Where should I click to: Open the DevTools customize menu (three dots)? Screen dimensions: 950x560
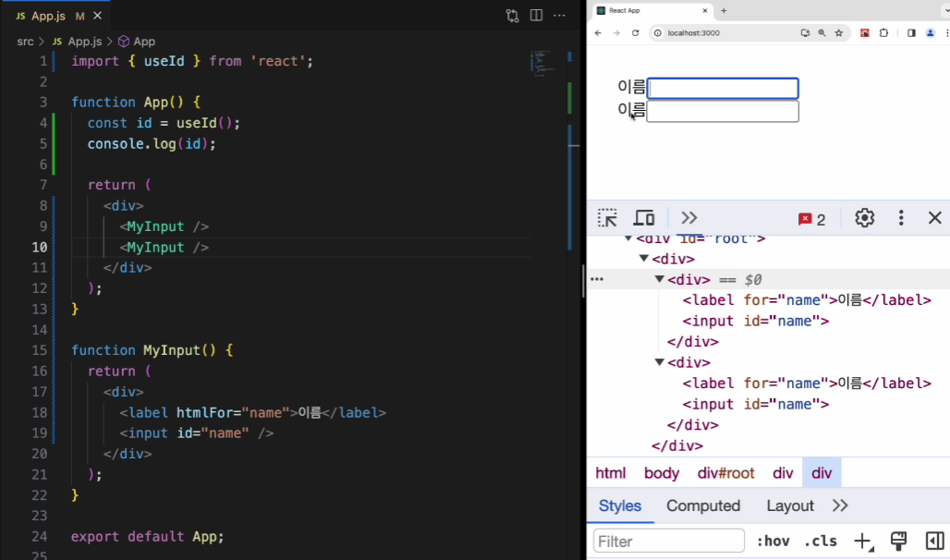901,217
